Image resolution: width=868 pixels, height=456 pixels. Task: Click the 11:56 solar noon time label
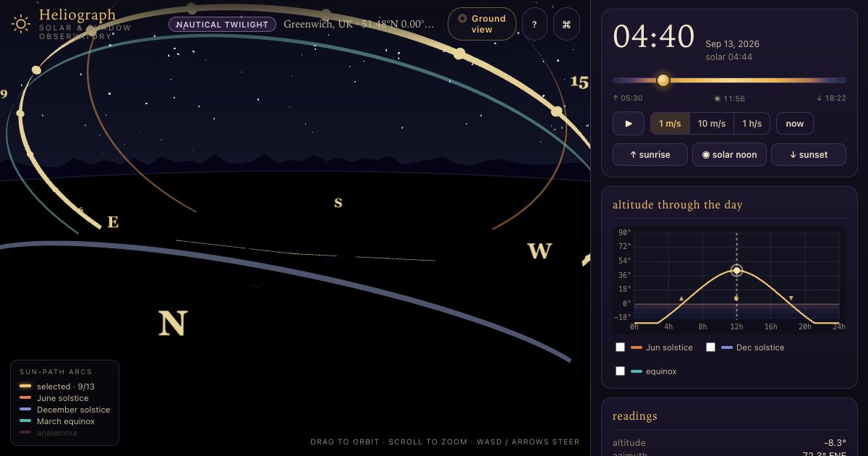pos(729,98)
